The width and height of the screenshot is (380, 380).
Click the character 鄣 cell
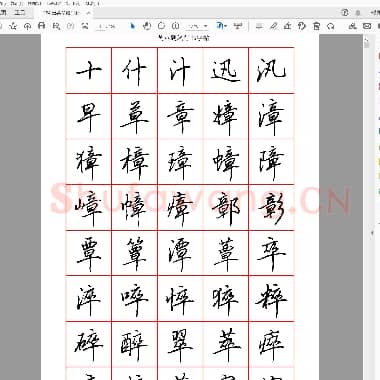226,207
